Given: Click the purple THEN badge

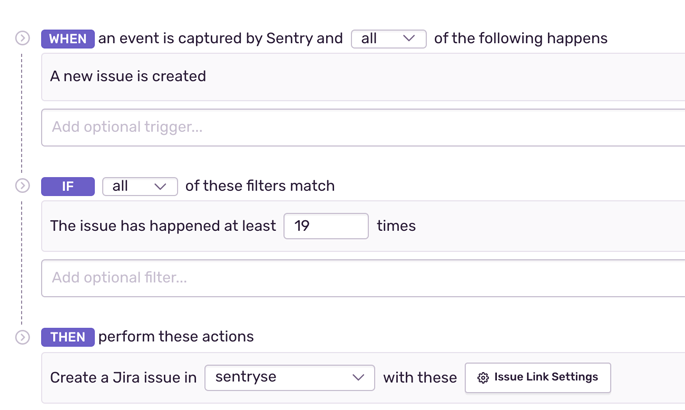Looking at the screenshot, I should click(67, 337).
